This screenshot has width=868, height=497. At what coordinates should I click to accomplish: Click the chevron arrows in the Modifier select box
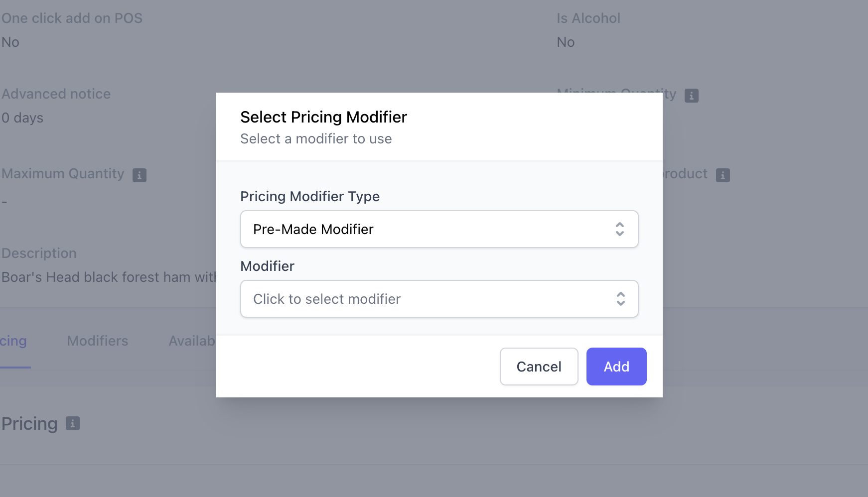pyautogui.click(x=620, y=299)
